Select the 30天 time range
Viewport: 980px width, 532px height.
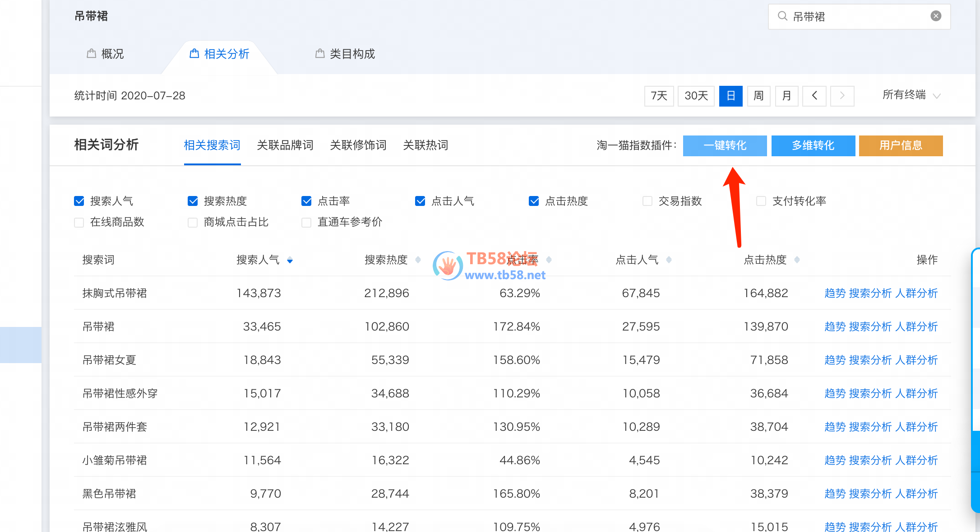[696, 96]
